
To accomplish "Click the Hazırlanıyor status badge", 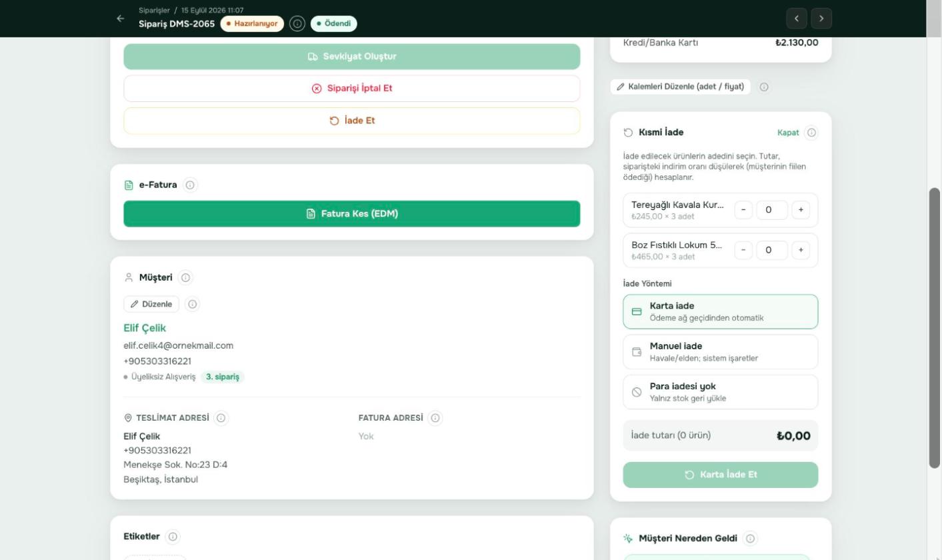I will (252, 24).
